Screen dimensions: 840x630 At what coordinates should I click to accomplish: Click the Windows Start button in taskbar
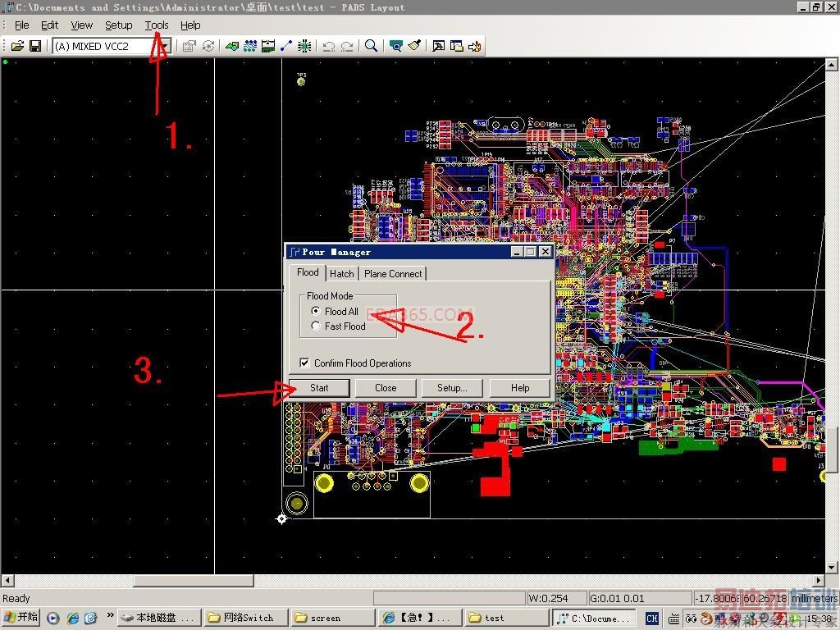tap(21, 618)
